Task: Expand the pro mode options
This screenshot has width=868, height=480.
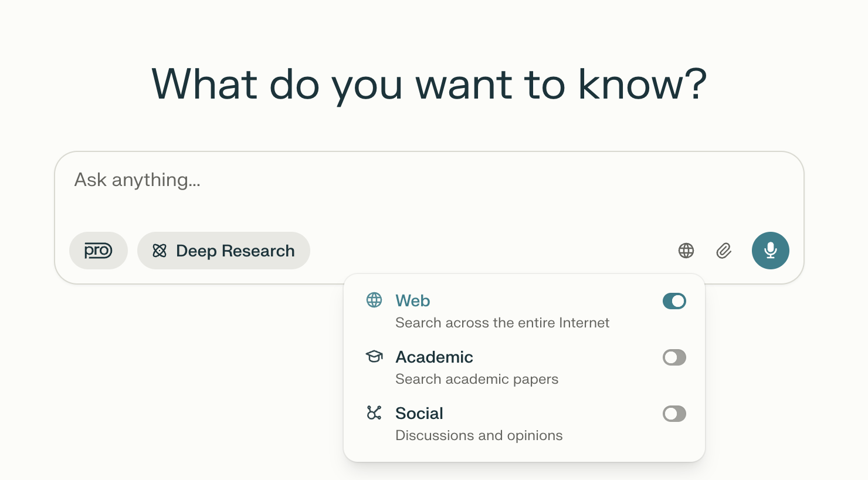Action: [98, 251]
